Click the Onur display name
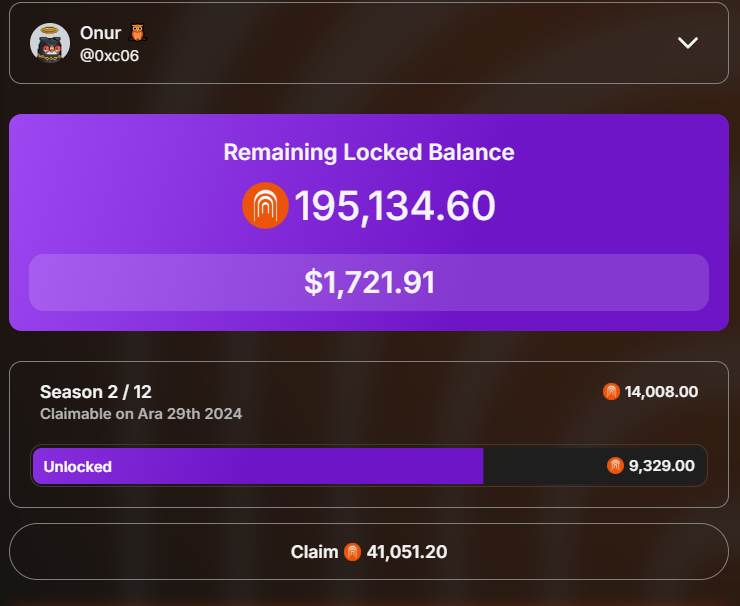This screenshot has width=740, height=606. tap(101, 33)
